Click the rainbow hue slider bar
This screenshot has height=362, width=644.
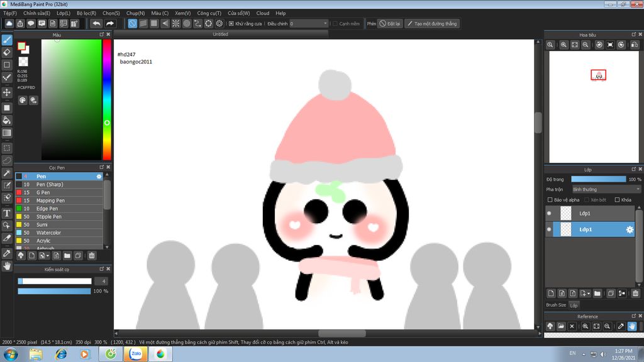(107, 100)
